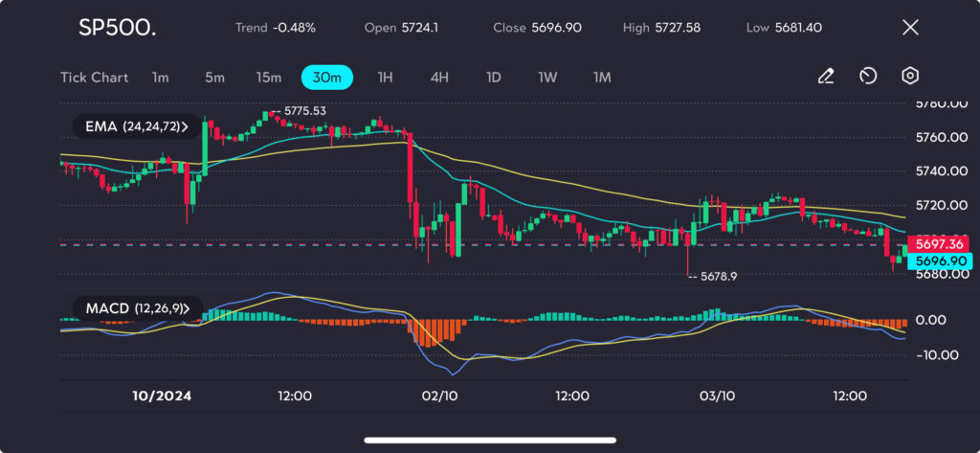Image resolution: width=980 pixels, height=453 pixels.
Task: Switch chart to 1D timeframe
Action: tap(493, 78)
